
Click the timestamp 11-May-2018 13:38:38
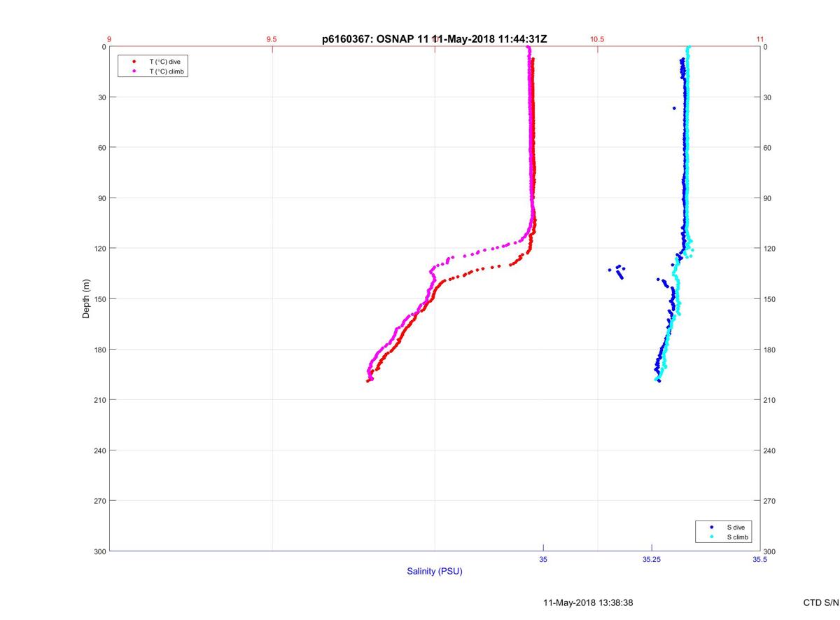point(589,602)
